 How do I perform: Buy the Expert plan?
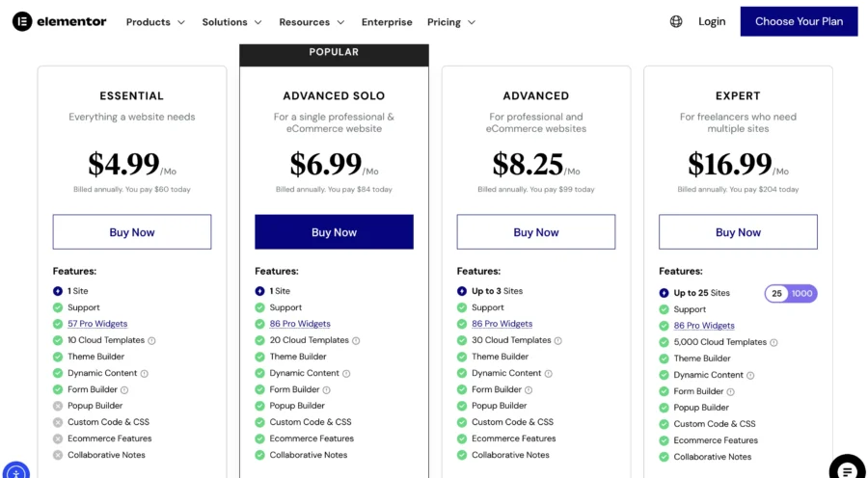click(738, 232)
